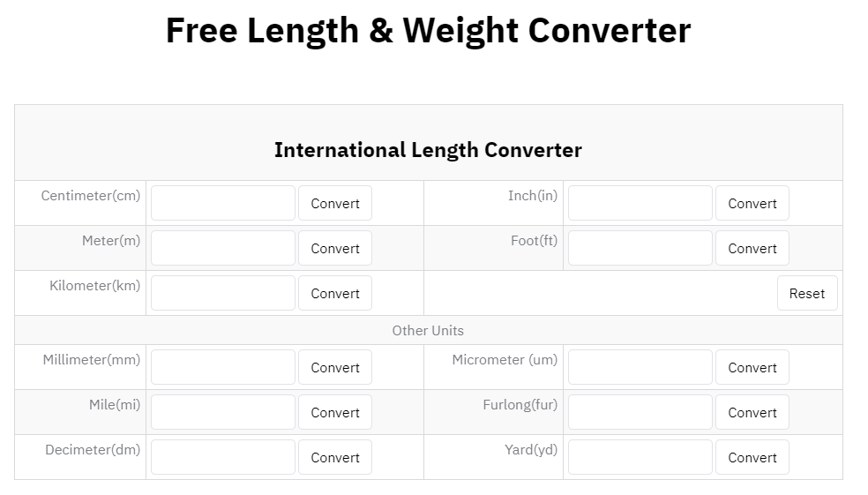Select the Meter input field
Image resolution: width=868 pixels, height=495 pixels.
[222, 248]
